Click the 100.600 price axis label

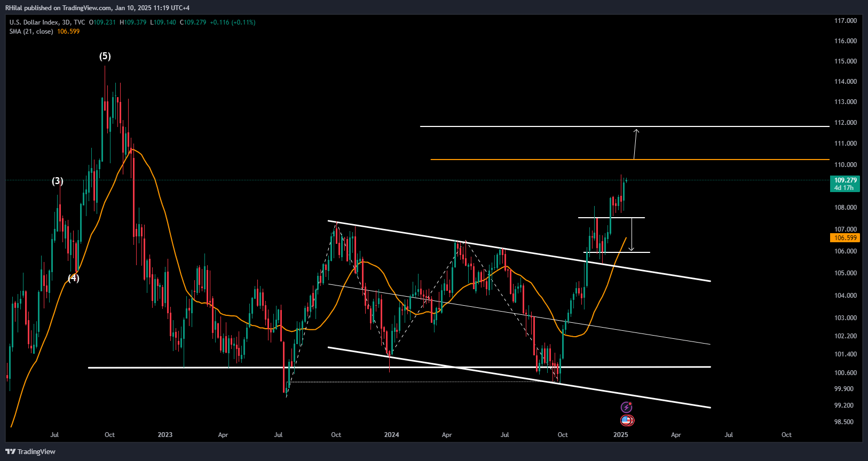pos(846,373)
